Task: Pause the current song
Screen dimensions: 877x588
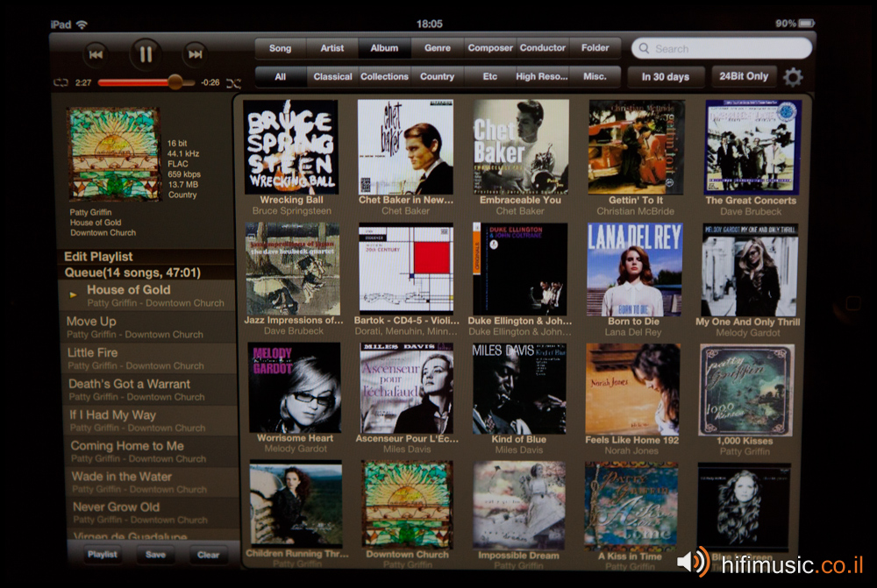Action: [146, 54]
